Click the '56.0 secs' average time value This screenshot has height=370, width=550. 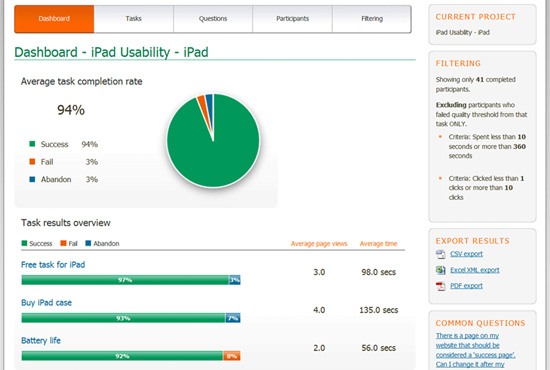(379, 348)
